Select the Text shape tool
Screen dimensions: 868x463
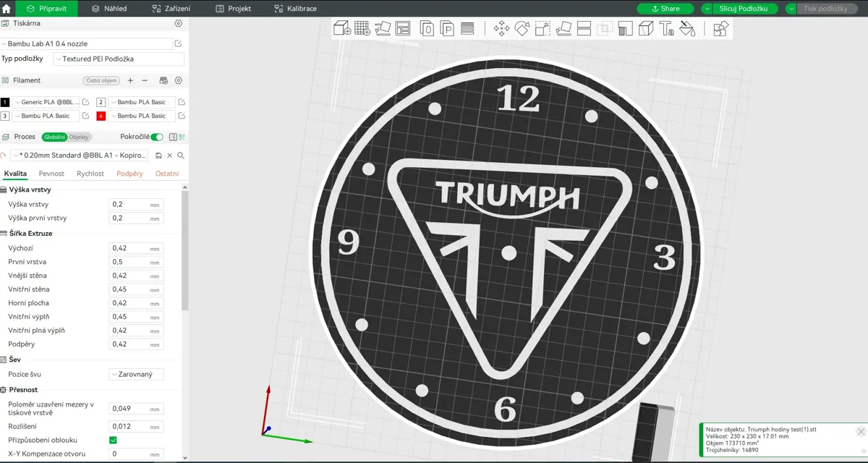coord(668,28)
